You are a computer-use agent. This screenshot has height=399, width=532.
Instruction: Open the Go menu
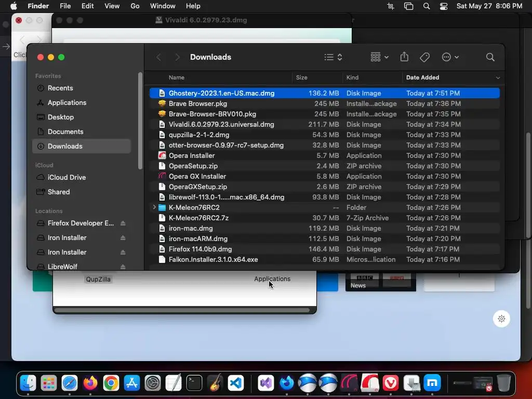click(x=135, y=6)
